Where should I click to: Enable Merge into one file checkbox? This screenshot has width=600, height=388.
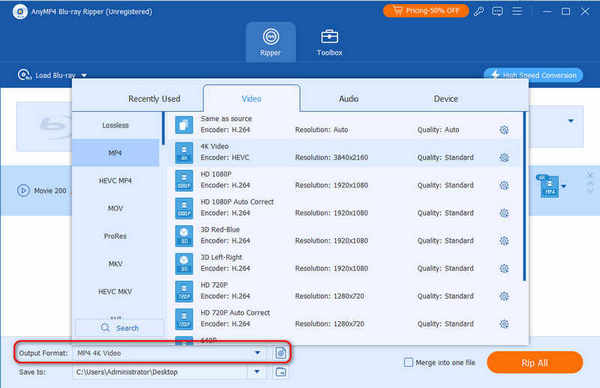408,362
